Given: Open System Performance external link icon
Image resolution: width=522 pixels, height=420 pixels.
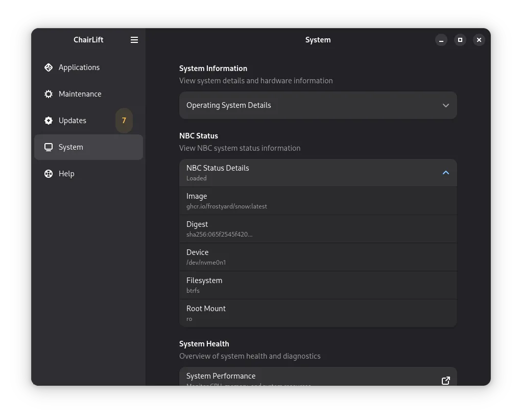Looking at the screenshot, I should 446,380.
